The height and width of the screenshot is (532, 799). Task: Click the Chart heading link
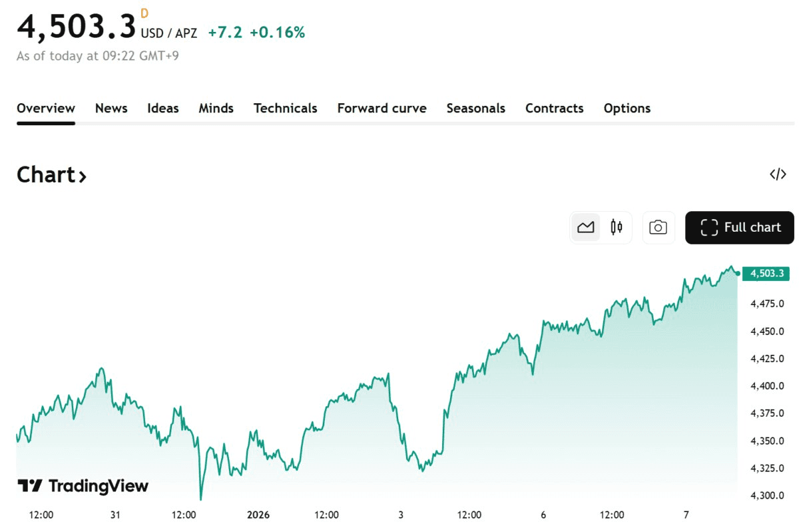click(46, 174)
